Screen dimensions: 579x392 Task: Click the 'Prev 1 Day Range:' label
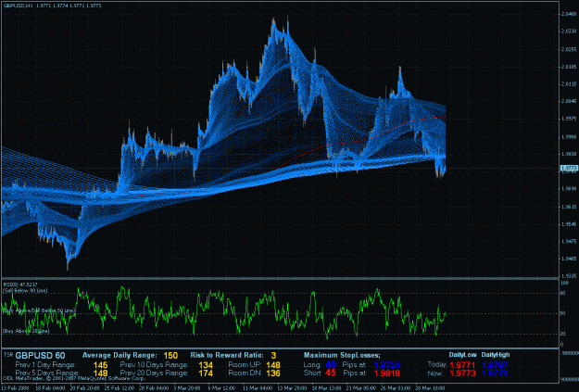tap(45, 364)
